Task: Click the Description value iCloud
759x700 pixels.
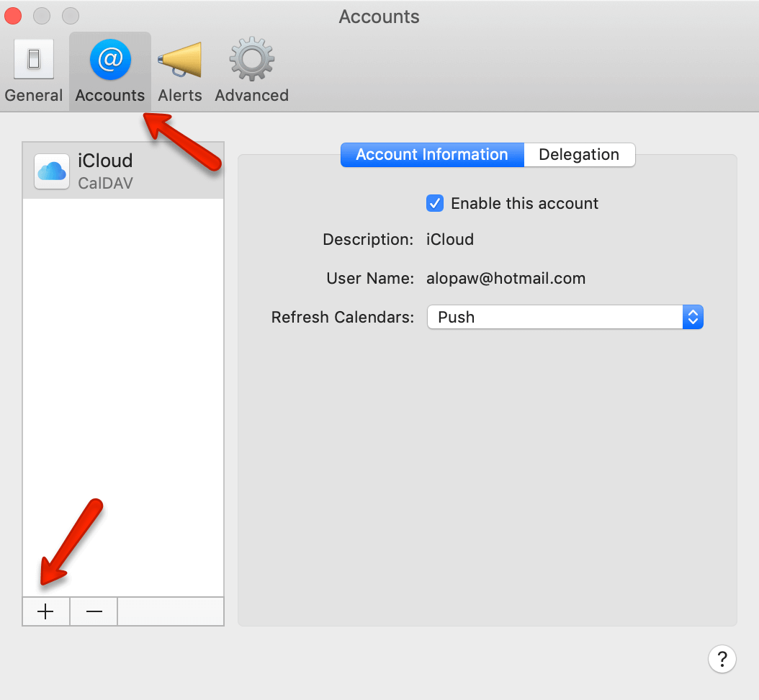Action: coord(449,240)
